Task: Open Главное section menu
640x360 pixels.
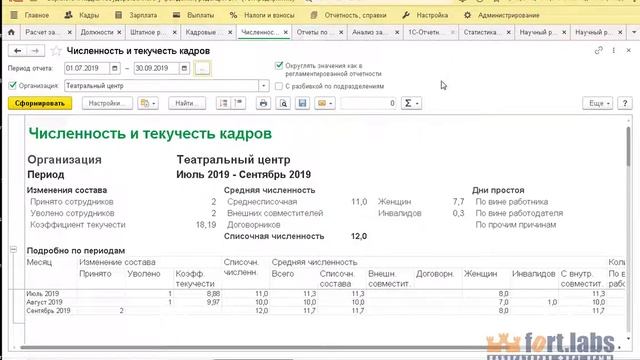Action: pyautogui.click(x=29, y=15)
